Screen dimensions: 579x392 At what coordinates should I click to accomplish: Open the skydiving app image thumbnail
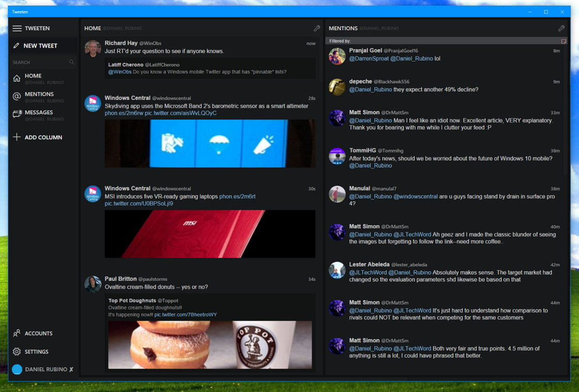click(210, 144)
